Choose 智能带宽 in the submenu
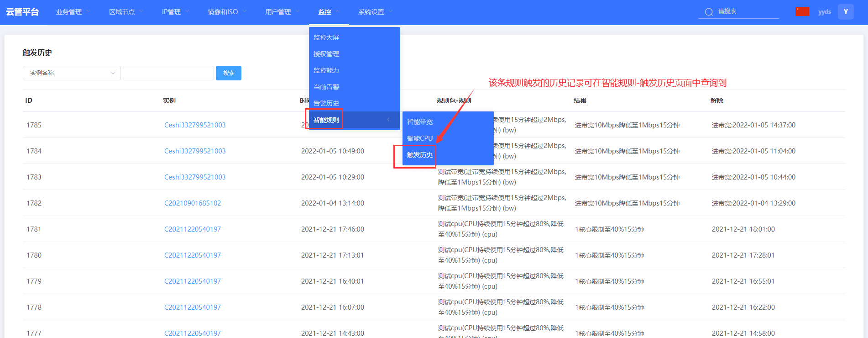This screenshot has width=868, height=338. tap(448, 122)
